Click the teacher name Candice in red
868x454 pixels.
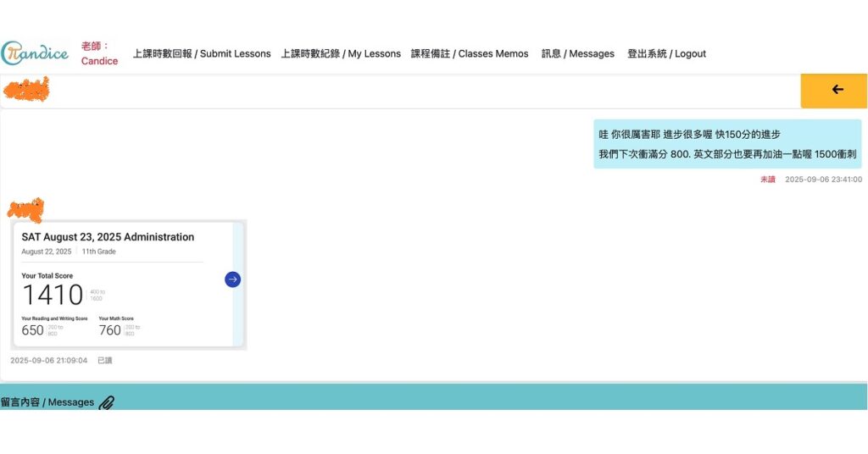click(x=99, y=61)
